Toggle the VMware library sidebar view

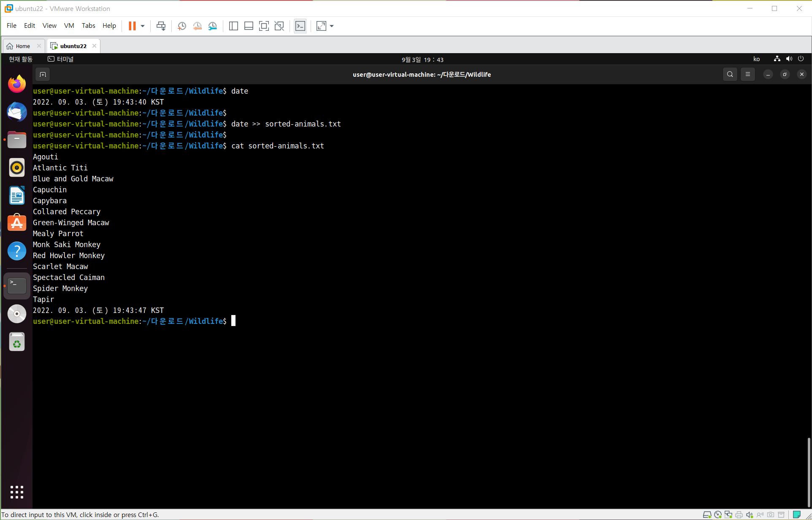[233, 26]
